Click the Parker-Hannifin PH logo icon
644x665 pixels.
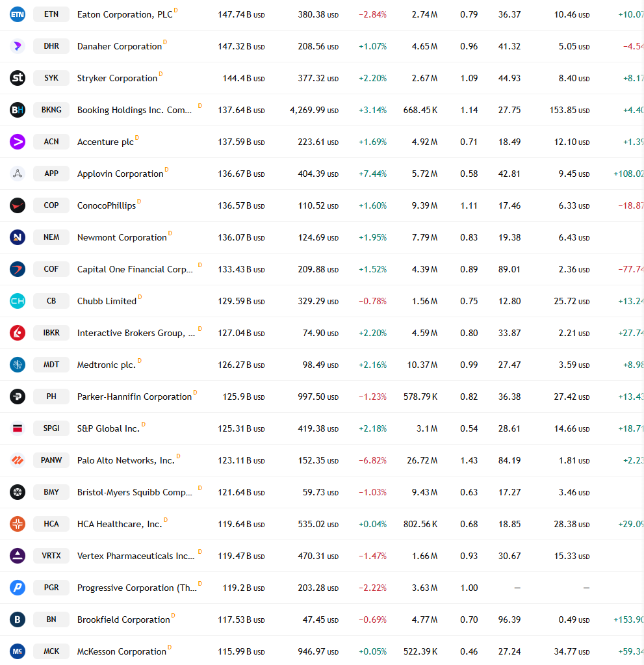click(x=18, y=397)
